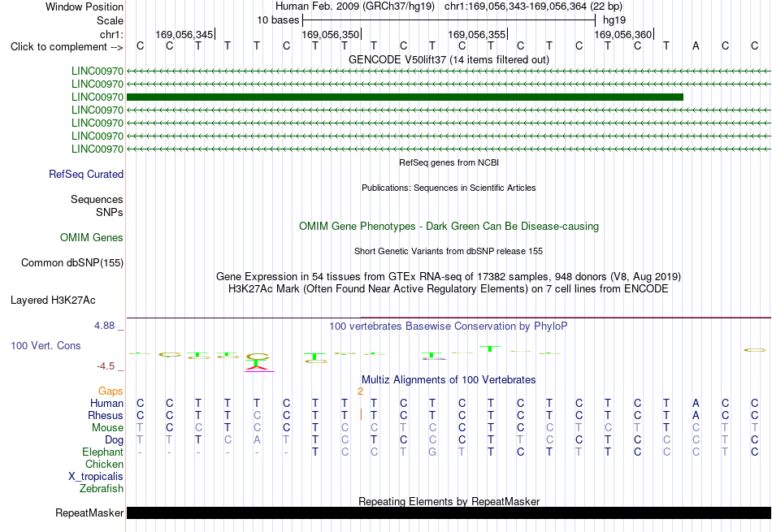Click the 'hg19' label beside the scale bar
The width and height of the screenshot is (772, 532).
coord(614,20)
